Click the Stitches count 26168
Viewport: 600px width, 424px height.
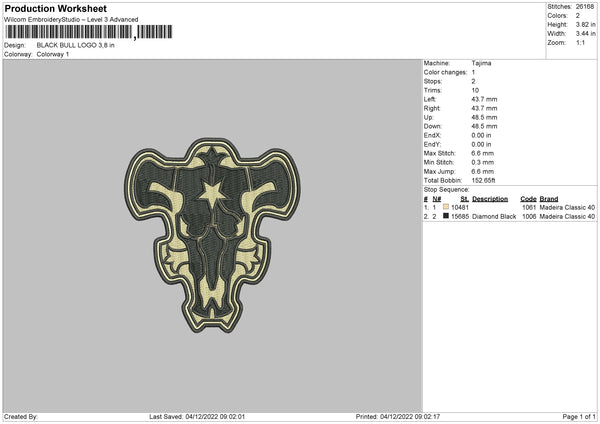[585, 7]
